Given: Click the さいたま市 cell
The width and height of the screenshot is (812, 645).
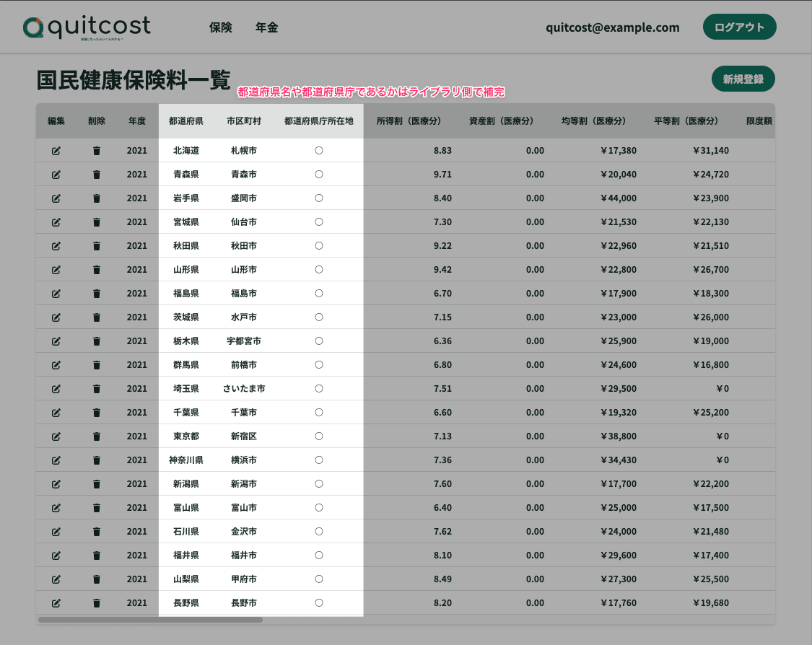Looking at the screenshot, I should [x=244, y=389].
